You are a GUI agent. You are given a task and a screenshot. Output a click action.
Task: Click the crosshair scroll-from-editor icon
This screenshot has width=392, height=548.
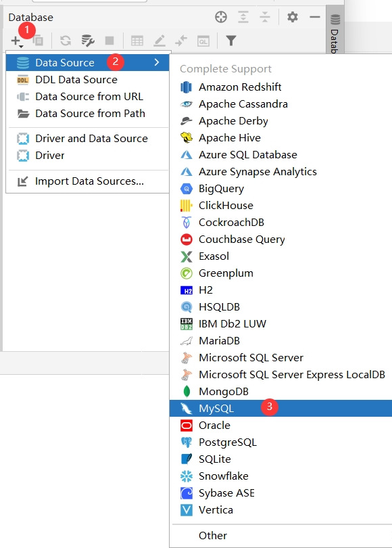[221, 17]
